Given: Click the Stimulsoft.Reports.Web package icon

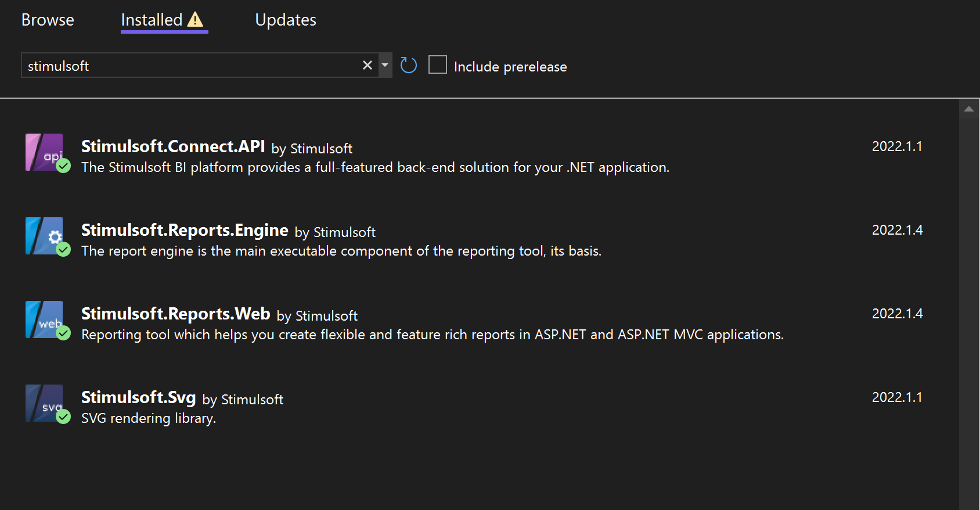Looking at the screenshot, I should coord(44,319).
